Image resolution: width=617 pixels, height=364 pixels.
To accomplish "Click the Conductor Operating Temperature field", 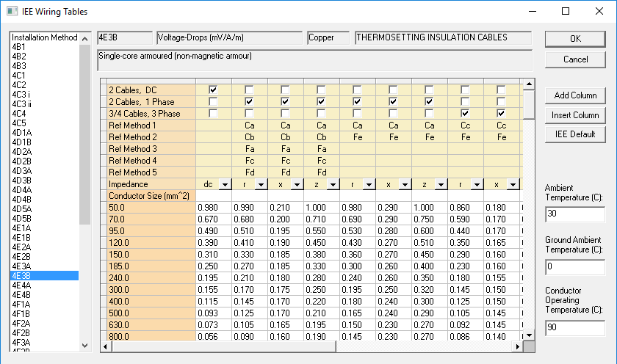I will (x=575, y=329).
